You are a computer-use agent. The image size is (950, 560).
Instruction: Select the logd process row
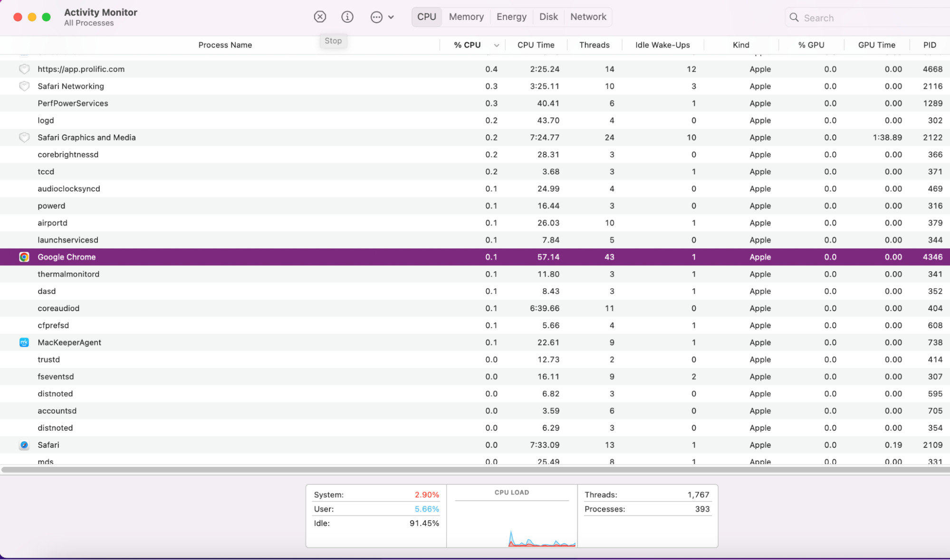475,120
